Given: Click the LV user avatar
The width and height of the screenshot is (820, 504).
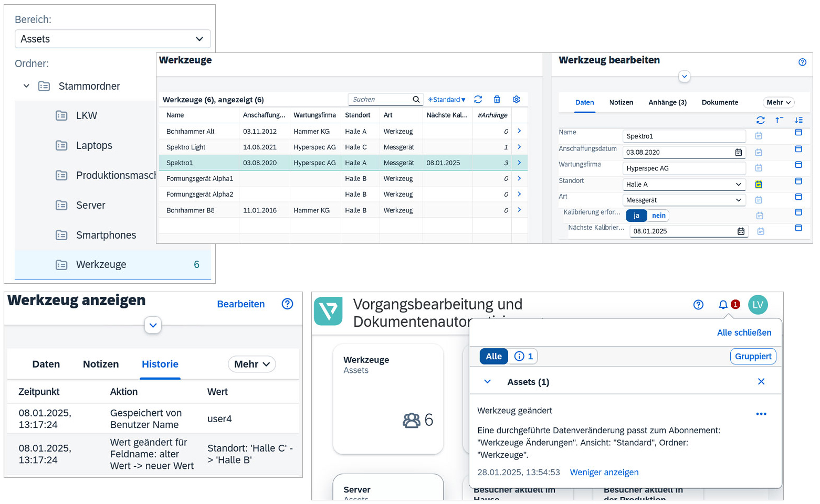Looking at the screenshot, I should [x=758, y=305].
